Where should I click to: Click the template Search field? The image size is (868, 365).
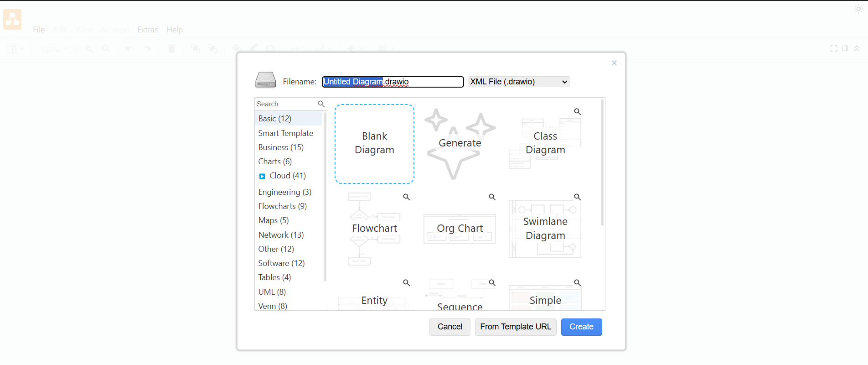tap(286, 104)
